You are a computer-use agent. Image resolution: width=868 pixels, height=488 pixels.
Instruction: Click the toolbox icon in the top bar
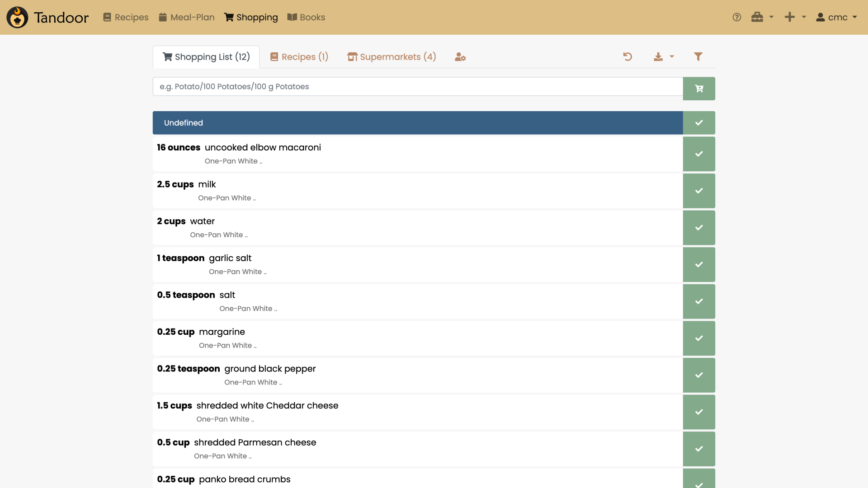757,17
